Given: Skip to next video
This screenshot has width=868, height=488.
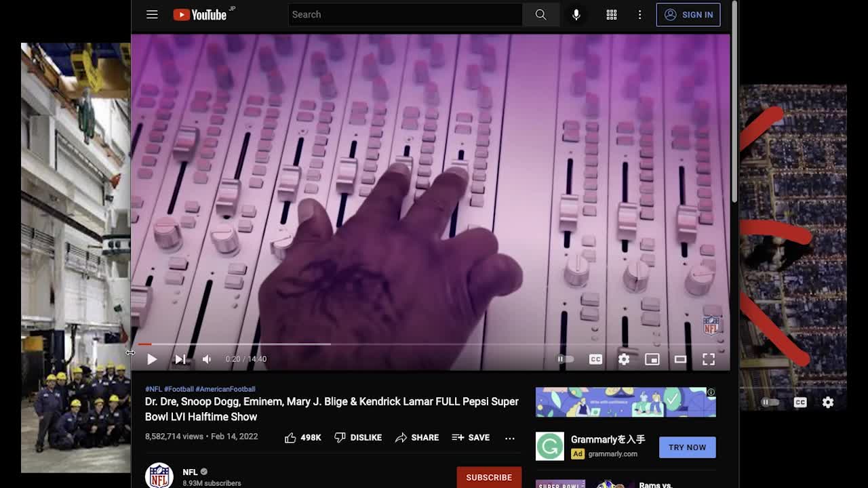Looking at the screenshot, I should (x=180, y=359).
